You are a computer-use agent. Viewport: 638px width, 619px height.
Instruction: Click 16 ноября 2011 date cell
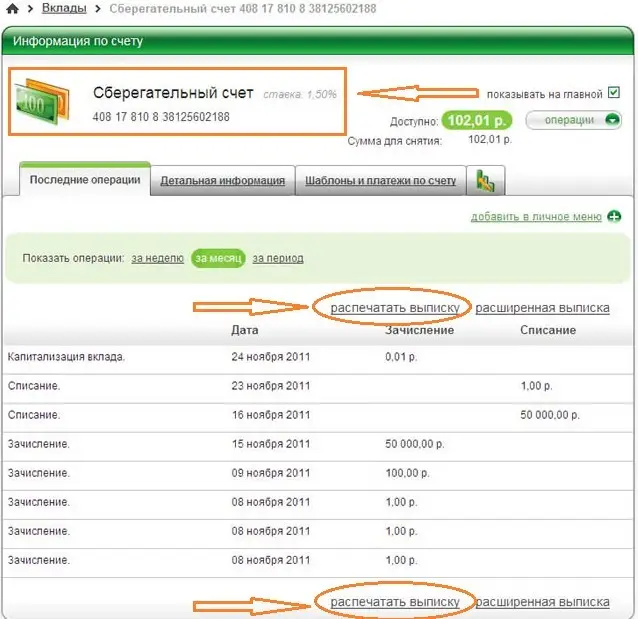(x=271, y=415)
